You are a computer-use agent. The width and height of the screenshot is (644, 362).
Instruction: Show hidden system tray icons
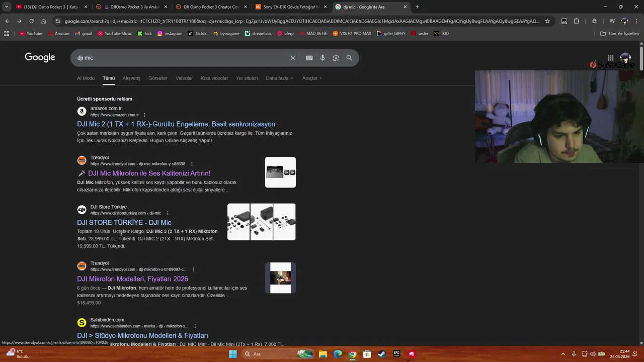563,354
